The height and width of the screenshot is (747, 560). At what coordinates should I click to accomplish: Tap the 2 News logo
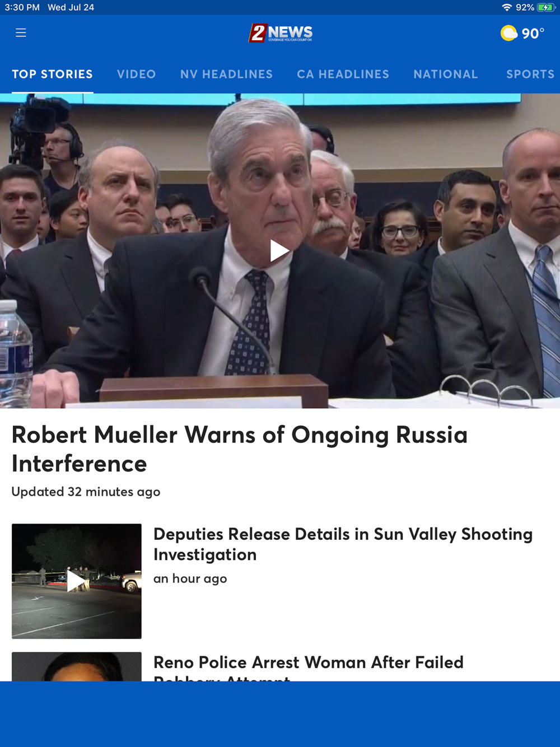point(280,33)
